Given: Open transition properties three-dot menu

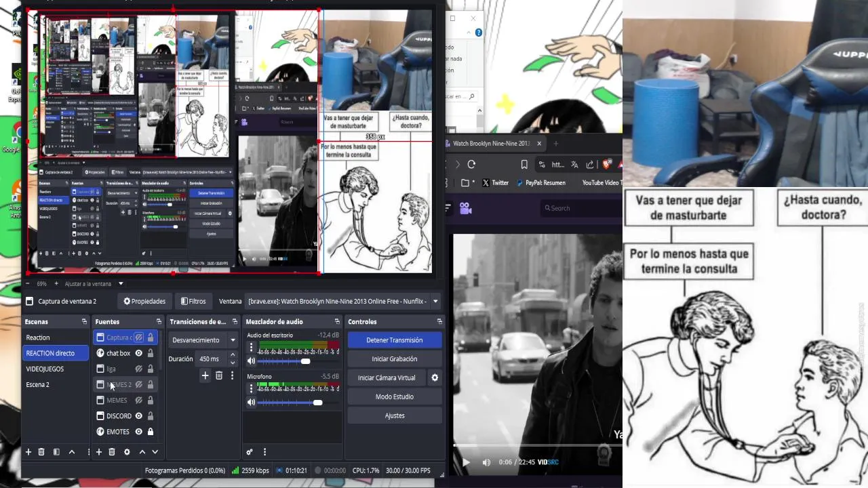Looking at the screenshot, I should tap(233, 375).
